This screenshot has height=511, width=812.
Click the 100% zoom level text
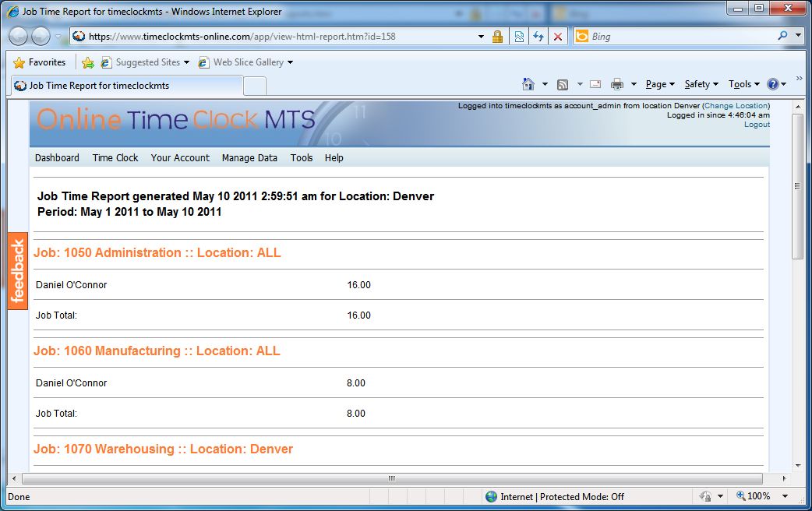click(759, 496)
